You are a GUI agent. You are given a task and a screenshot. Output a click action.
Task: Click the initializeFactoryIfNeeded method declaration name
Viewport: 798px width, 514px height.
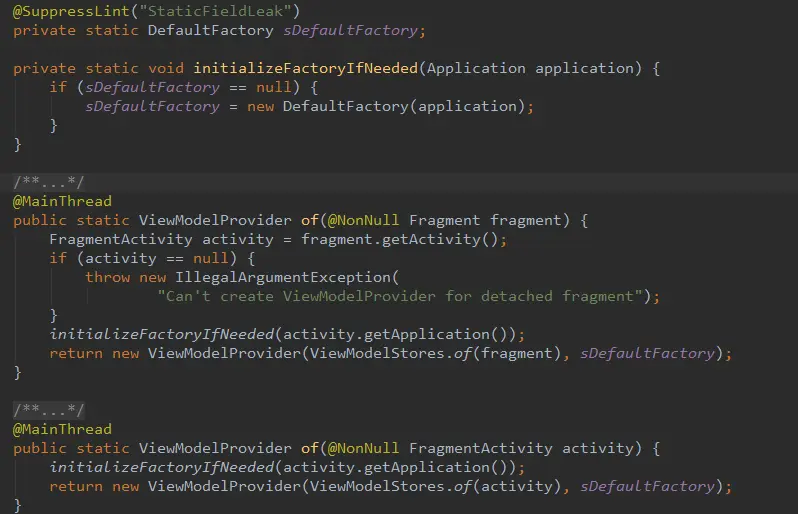(305, 68)
